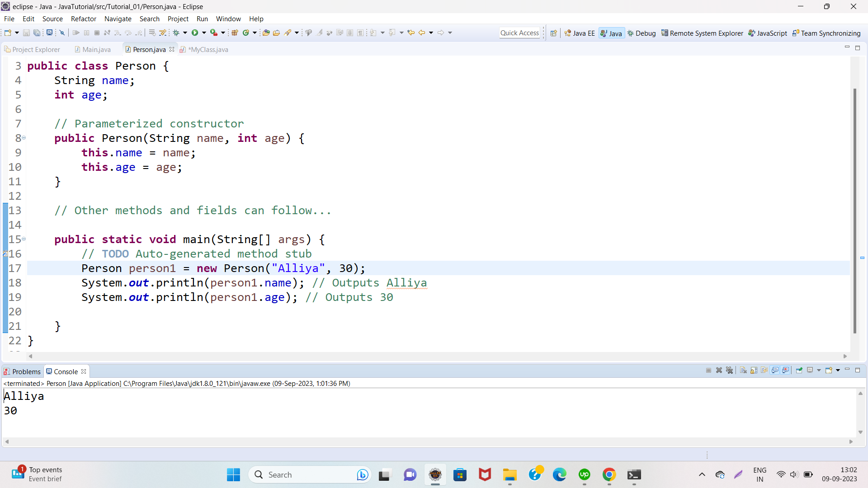Toggle Scroll Lock in console

coord(754,371)
